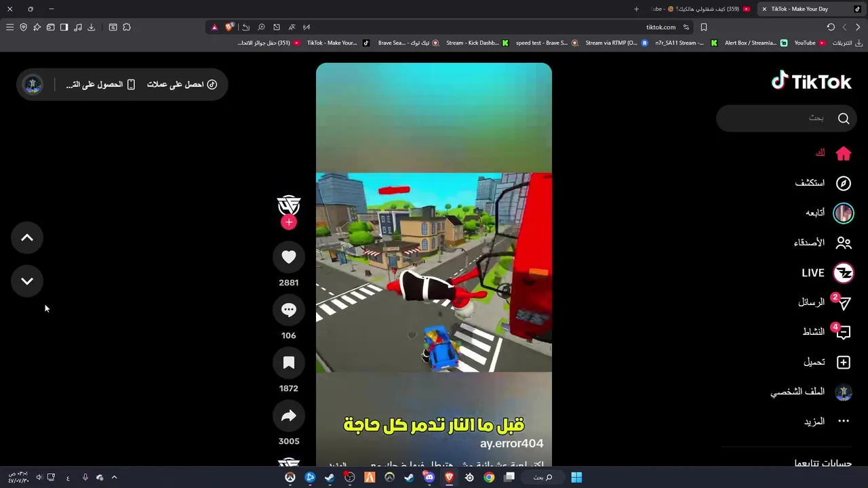
Task: Open browser downloads arrow icon
Action: (91, 27)
